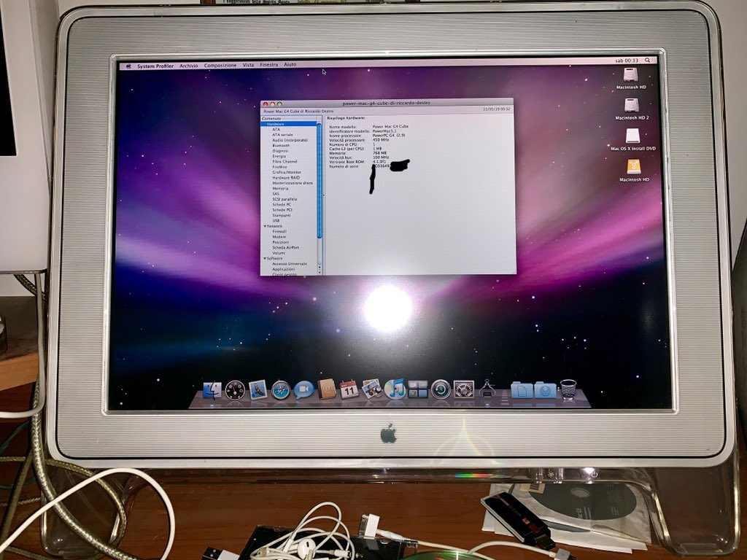Viewport: 747px width, 560px height.
Task: Select ATA seriale entry
Action: click(282, 135)
